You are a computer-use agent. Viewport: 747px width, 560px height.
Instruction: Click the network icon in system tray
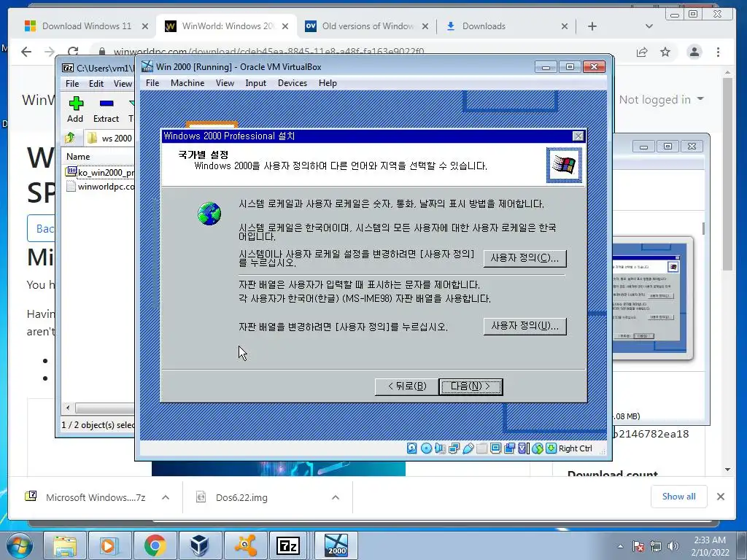(x=656, y=546)
